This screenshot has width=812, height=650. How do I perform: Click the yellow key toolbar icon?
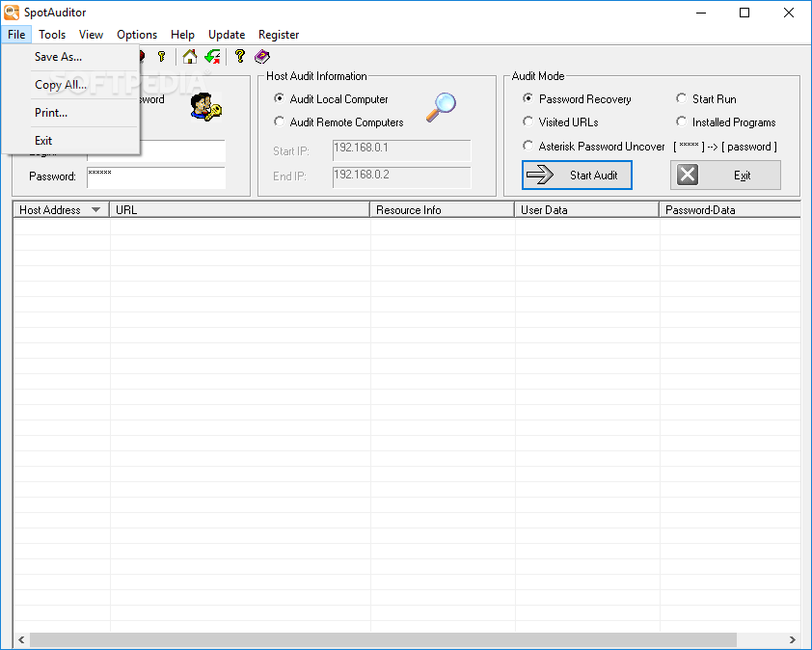point(162,57)
